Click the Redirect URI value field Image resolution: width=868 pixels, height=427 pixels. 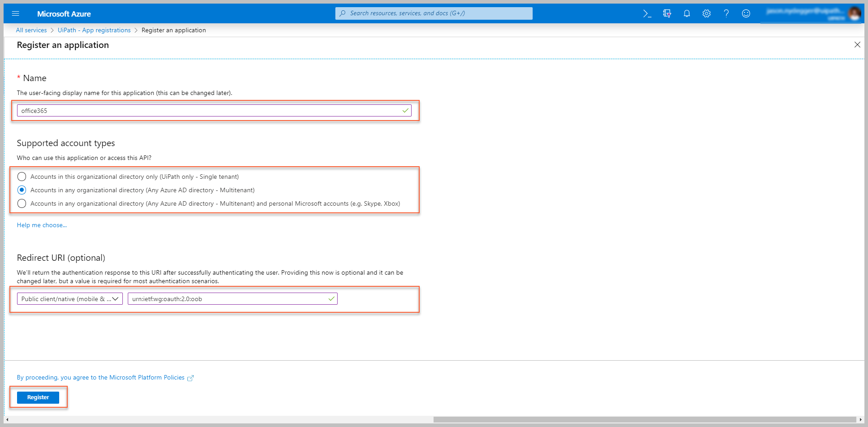233,299
